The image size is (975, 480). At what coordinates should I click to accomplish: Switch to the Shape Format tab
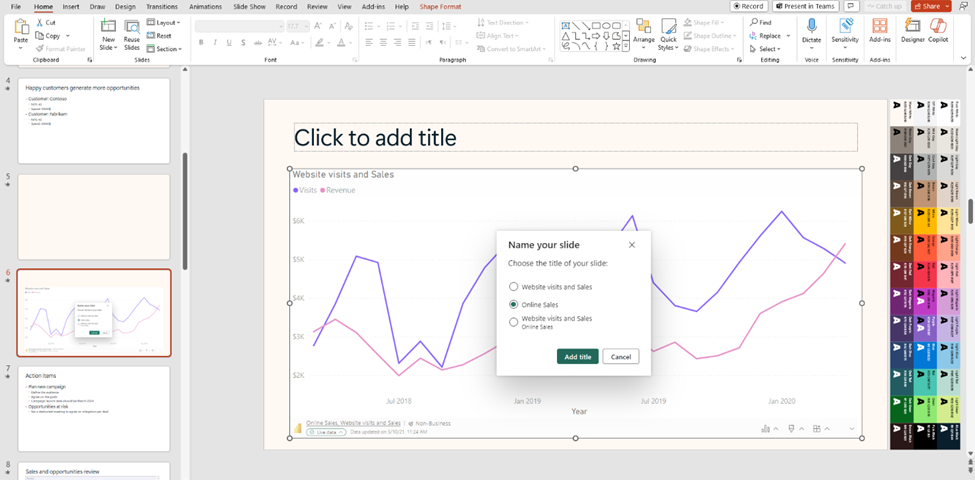(440, 6)
